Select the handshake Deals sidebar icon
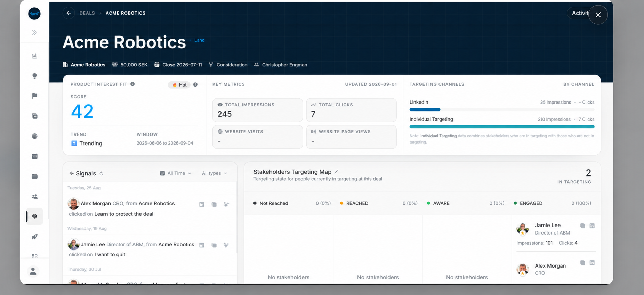Screen dimensions: 644x295 coord(34,216)
